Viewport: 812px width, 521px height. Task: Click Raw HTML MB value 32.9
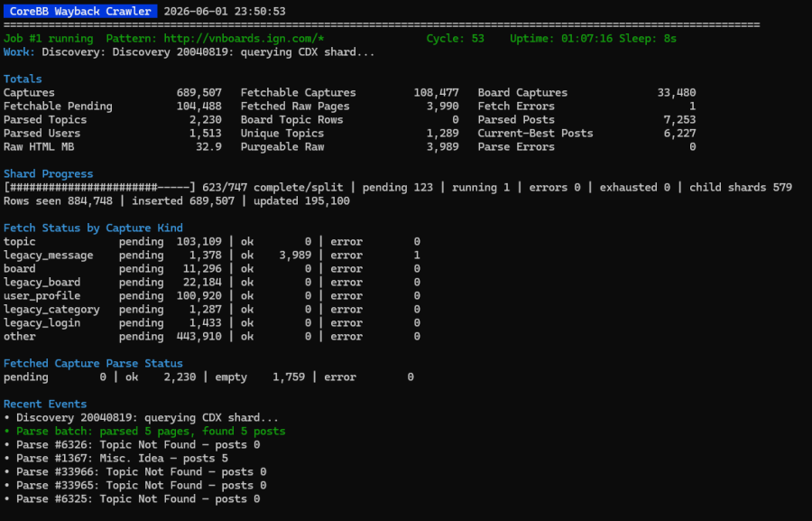click(208, 146)
